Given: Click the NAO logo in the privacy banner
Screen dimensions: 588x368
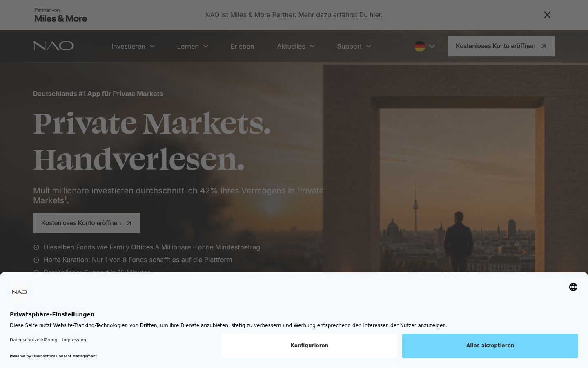Looking at the screenshot, I should [20, 292].
